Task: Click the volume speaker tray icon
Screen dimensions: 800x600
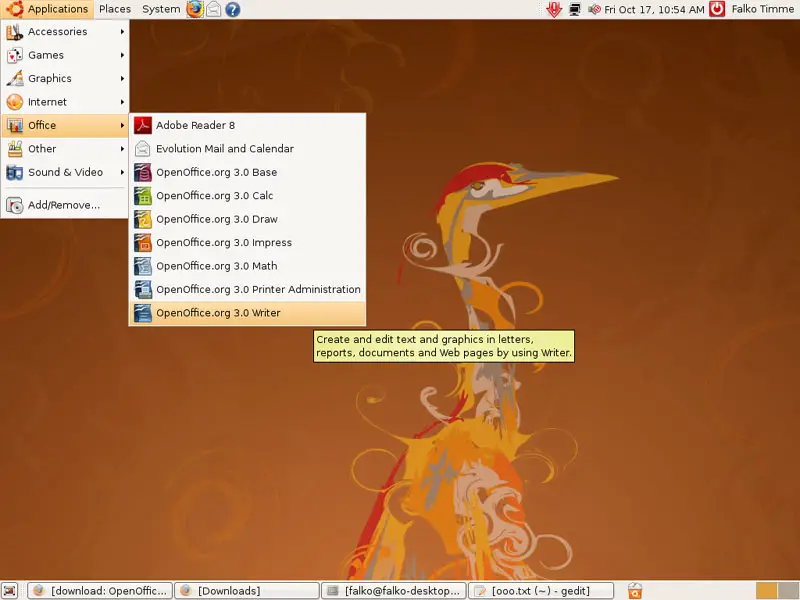Action: 594,9
